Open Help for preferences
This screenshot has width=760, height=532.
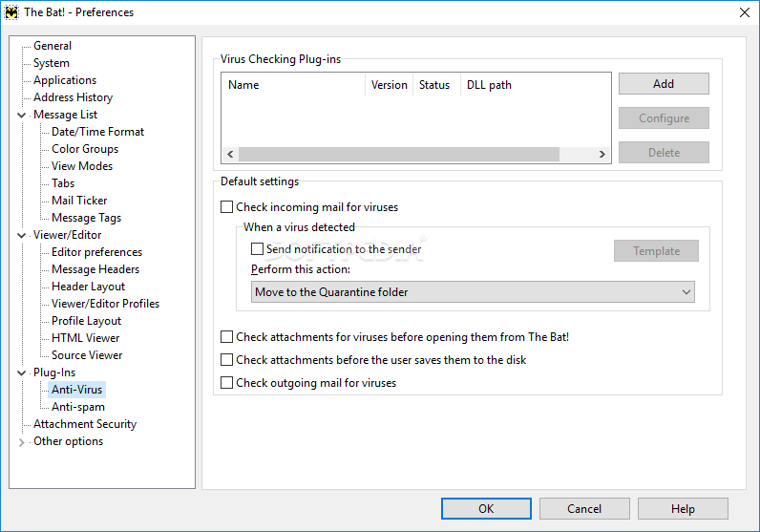pyautogui.click(x=683, y=509)
